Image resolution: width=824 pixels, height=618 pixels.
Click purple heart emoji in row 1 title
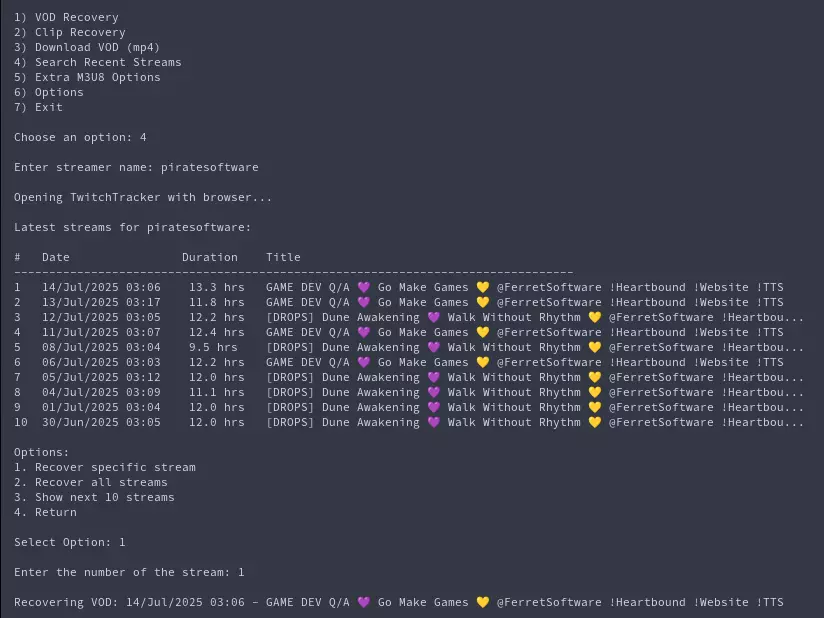(364, 287)
